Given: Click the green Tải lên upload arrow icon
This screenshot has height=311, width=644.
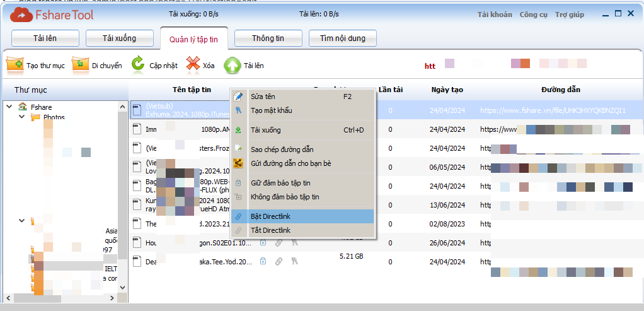Looking at the screenshot, I should [x=233, y=65].
